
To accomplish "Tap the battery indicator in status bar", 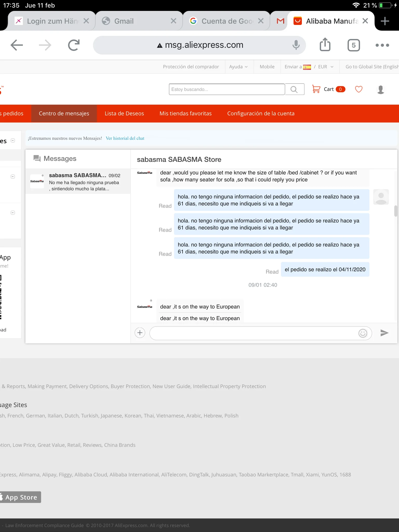I will 386,5.
